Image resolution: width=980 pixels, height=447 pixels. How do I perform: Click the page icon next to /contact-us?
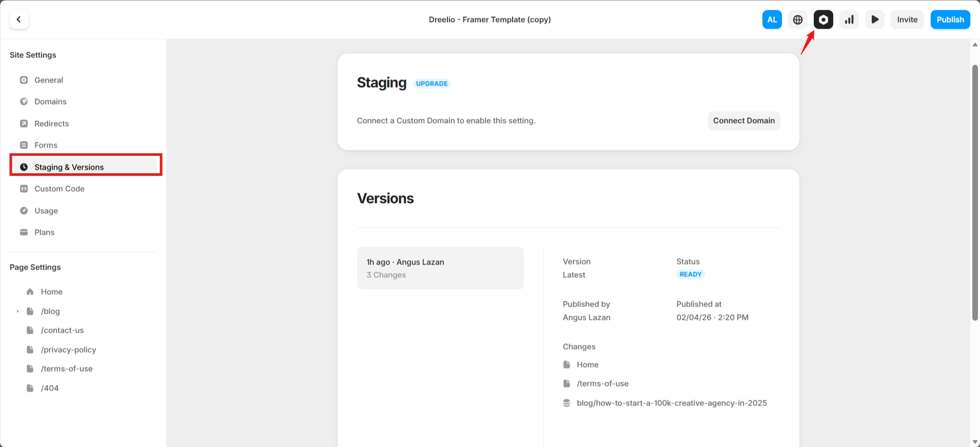point(30,330)
